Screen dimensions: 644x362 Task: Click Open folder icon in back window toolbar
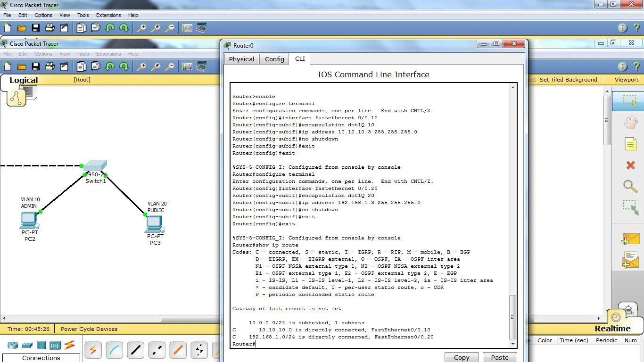coord(22,28)
